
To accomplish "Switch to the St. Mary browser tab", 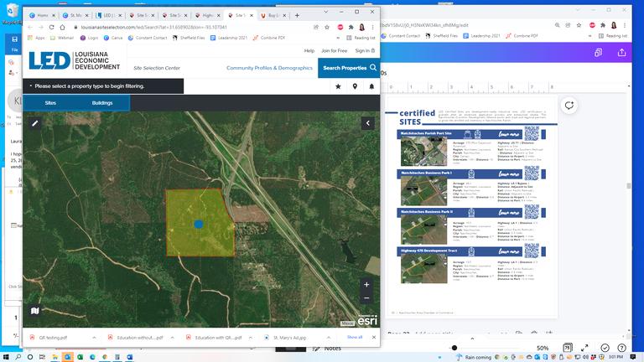I will [75, 15].
